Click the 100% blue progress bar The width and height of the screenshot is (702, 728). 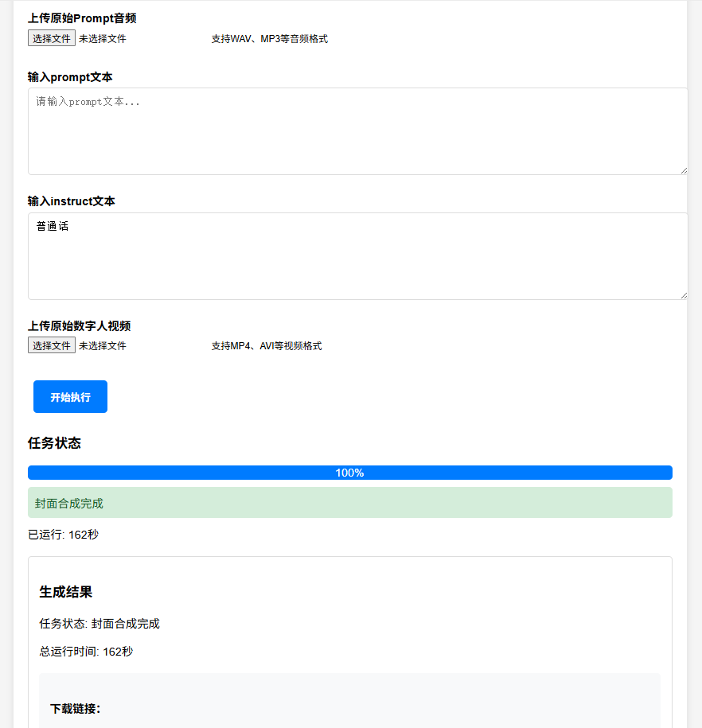[350, 473]
